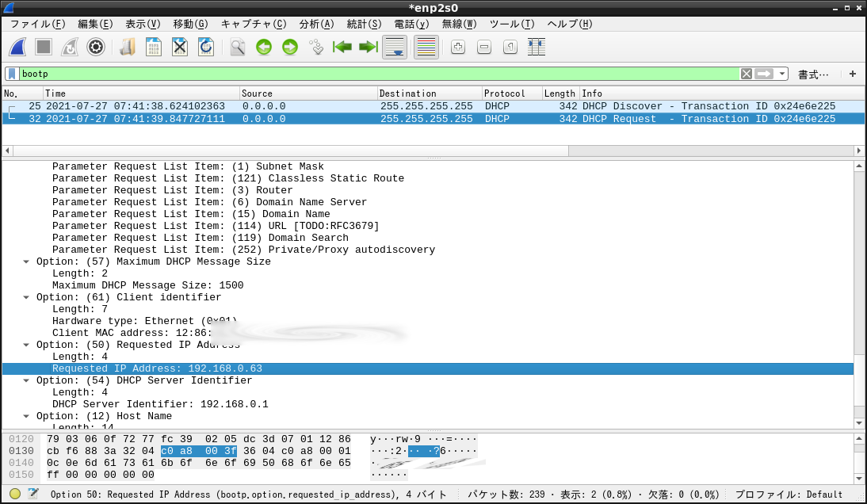Collapse Option (54) DHCP Server Identifier

click(26, 380)
